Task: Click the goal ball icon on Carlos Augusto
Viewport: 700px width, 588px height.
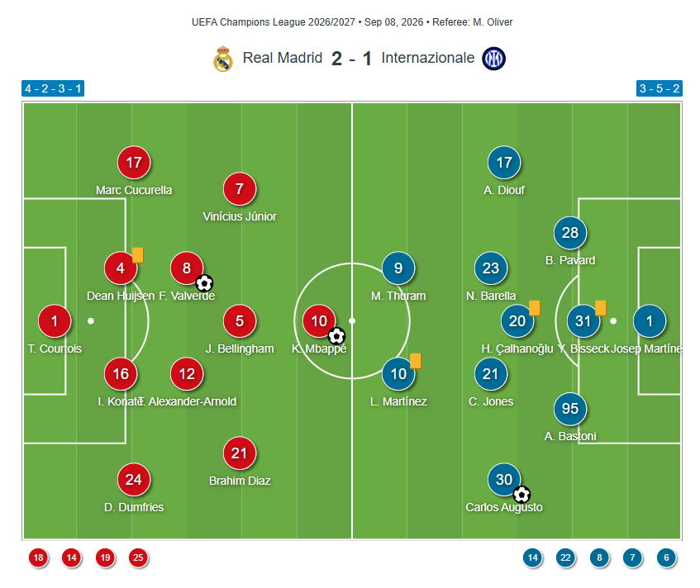Action: click(x=521, y=495)
